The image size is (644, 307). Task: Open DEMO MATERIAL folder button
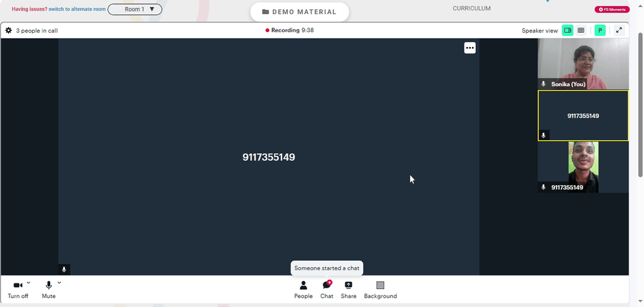click(x=299, y=12)
